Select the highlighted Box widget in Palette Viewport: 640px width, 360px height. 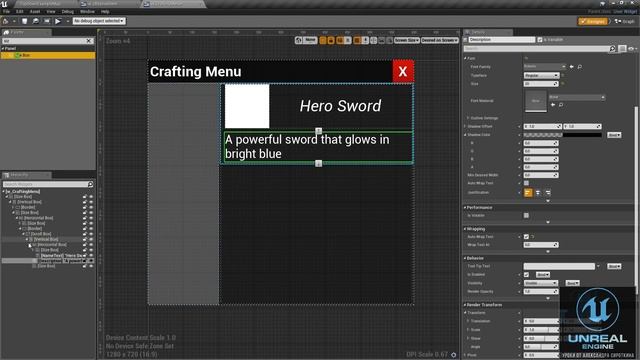coord(48,55)
